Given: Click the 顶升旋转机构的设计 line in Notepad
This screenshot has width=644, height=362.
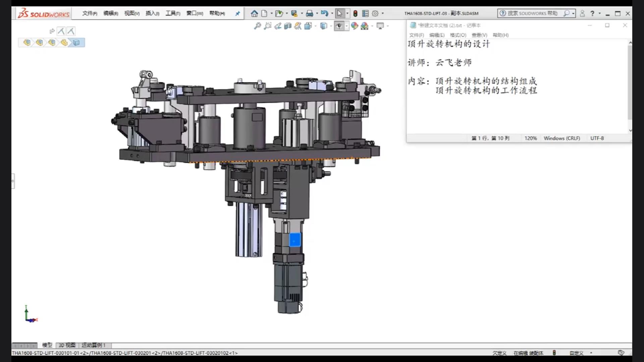Looking at the screenshot, I should pos(449,44).
